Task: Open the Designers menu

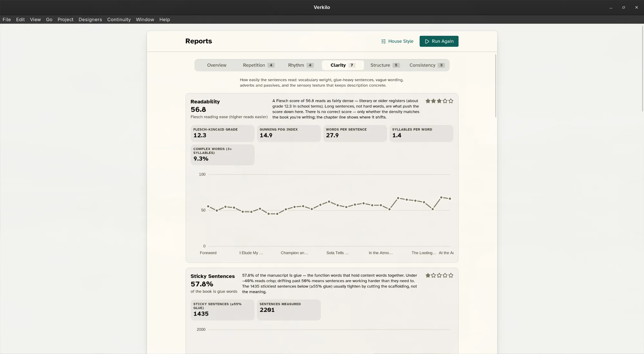Action: (x=90, y=20)
